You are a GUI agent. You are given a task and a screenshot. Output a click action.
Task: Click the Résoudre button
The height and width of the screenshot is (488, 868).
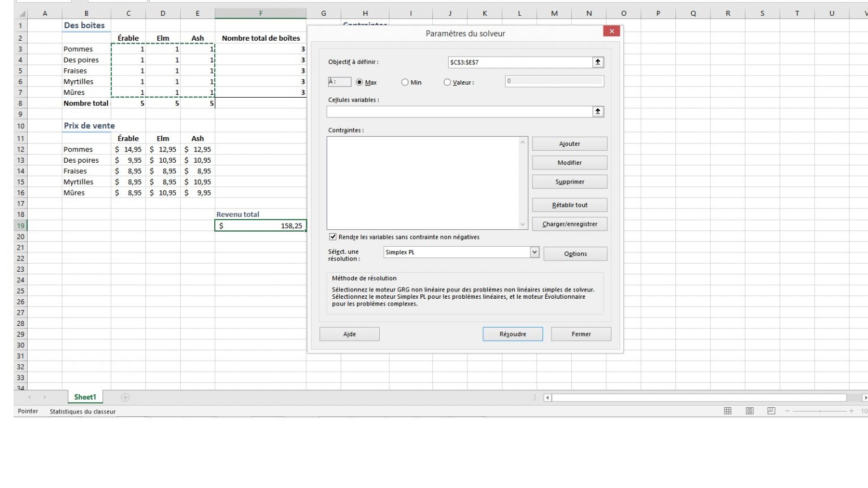[x=512, y=334]
